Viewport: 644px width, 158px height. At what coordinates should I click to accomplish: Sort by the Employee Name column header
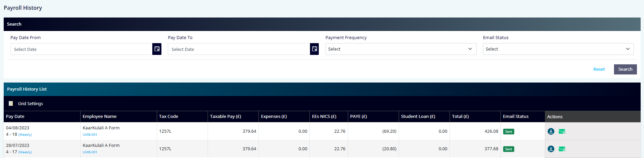(99, 116)
